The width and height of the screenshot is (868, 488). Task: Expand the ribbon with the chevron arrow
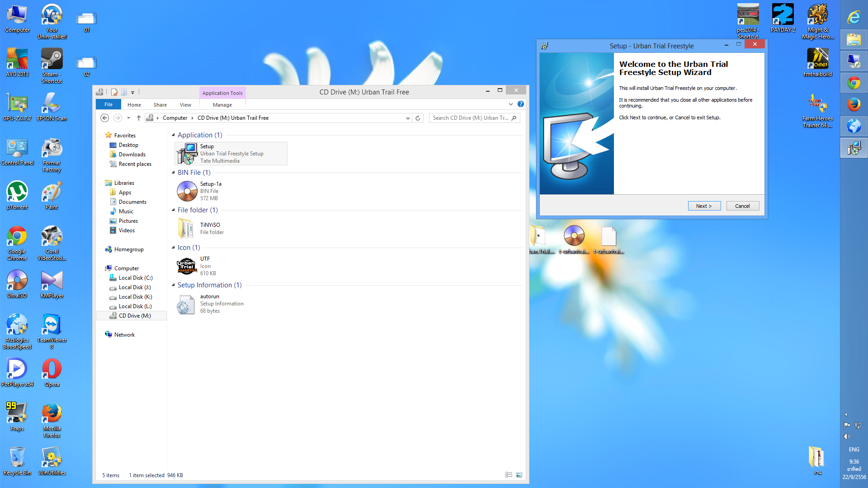[x=511, y=104]
